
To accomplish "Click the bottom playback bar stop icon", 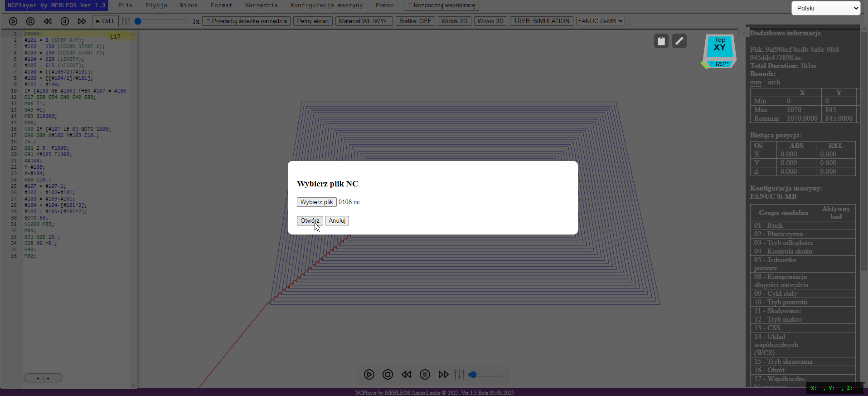I will 388,375.
